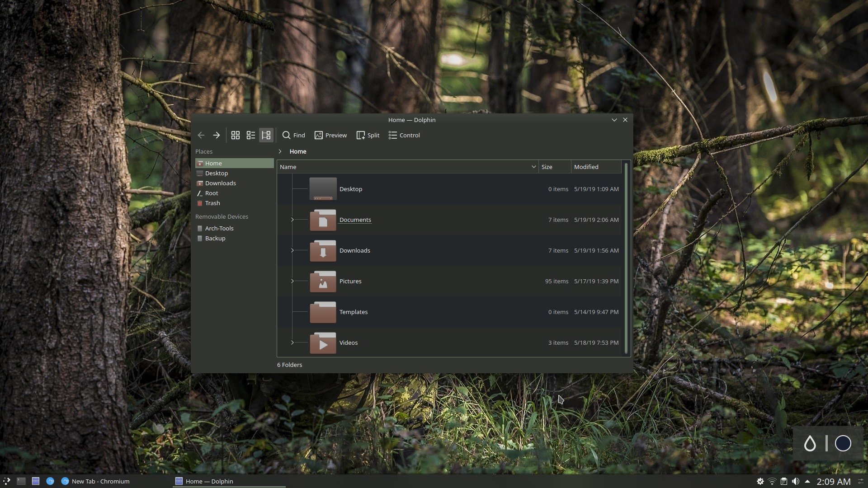This screenshot has height=488, width=868.
Task: Sort by the Name column header
Action: [407, 167]
